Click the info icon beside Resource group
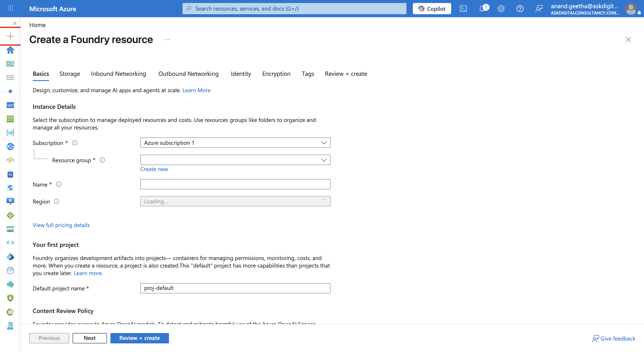The image size is (644, 352). (x=102, y=160)
